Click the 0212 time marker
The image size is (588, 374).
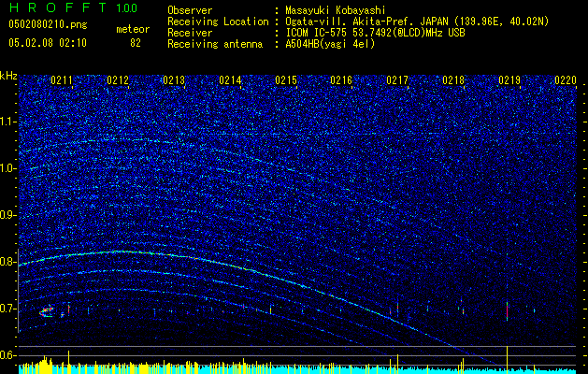pyautogui.click(x=118, y=80)
